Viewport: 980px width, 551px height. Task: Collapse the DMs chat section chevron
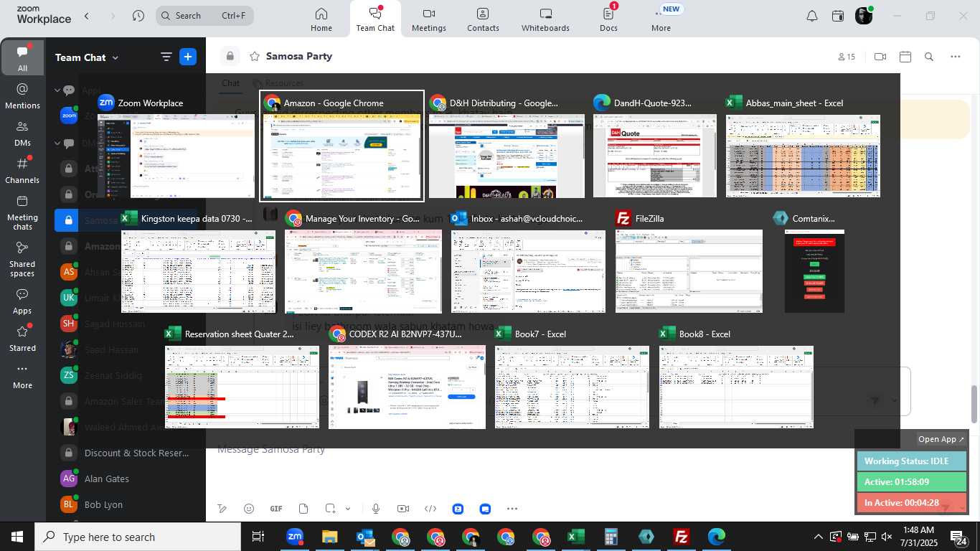[x=57, y=143]
